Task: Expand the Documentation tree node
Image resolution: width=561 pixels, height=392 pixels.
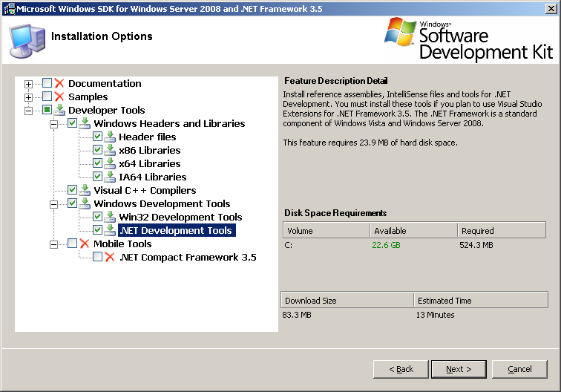Action: pyautogui.click(x=29, y=84)
